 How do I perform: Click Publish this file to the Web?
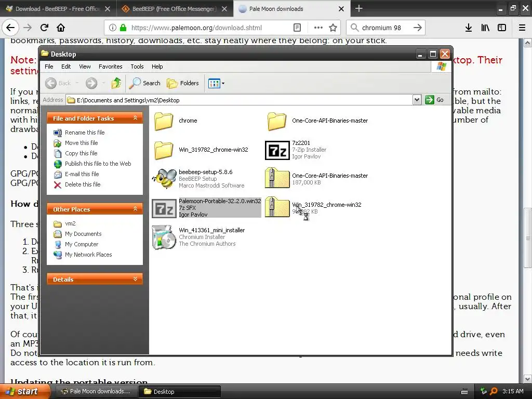point(98,164)
